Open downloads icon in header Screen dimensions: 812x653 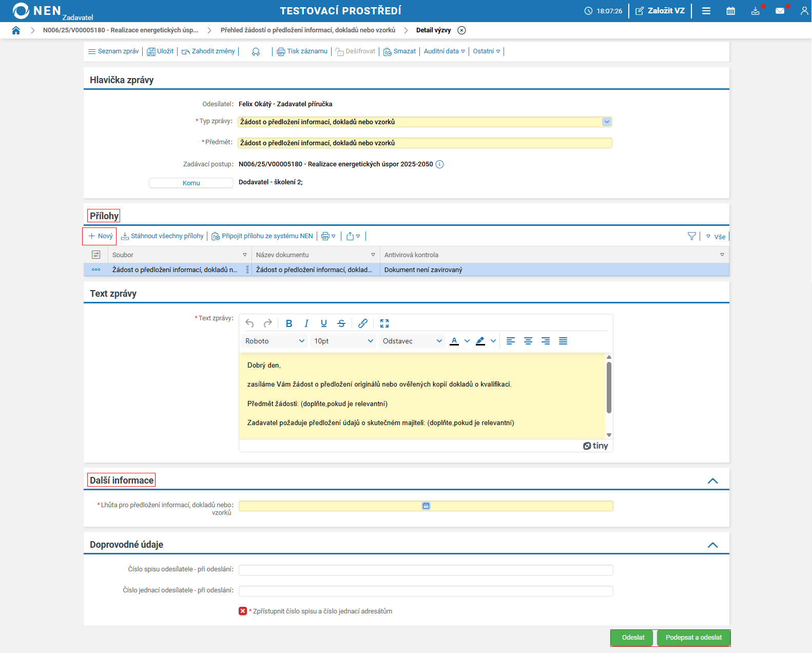point(756,11)
